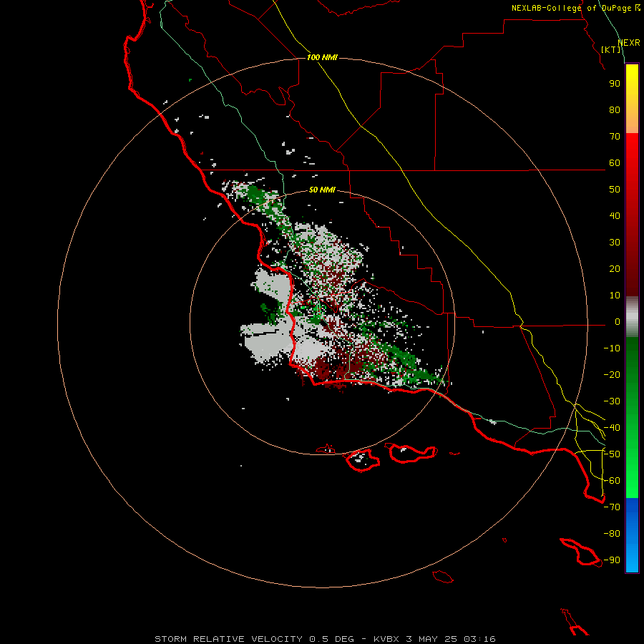Click the [KT] units label
Screen dimensions: 644x644
(611, 49)
